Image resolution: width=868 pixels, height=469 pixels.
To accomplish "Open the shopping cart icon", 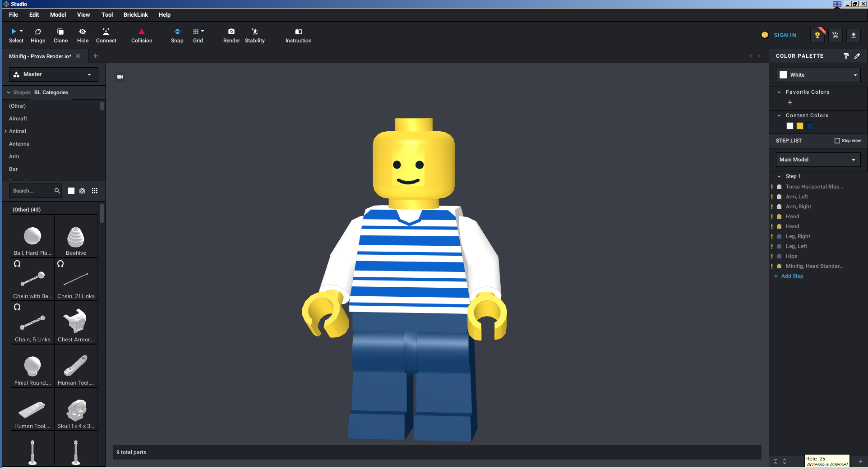I will tap(836, 35).
